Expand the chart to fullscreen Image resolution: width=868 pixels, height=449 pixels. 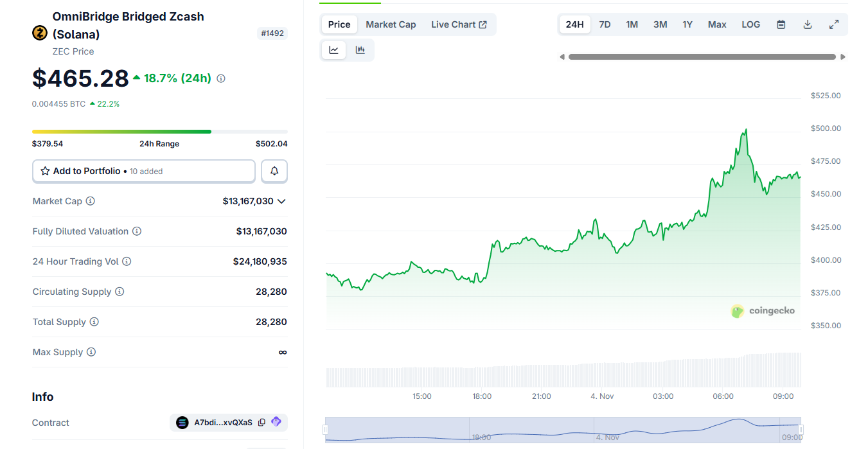point(834,24)
